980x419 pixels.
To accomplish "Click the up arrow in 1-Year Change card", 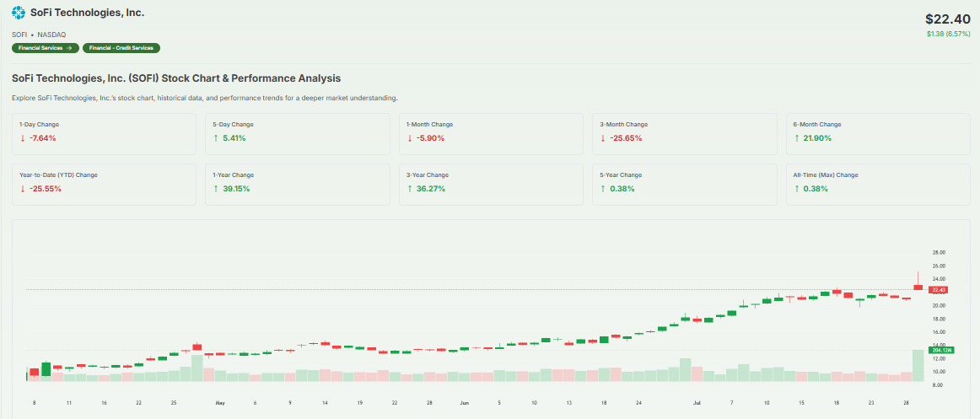I will [216, 189].
